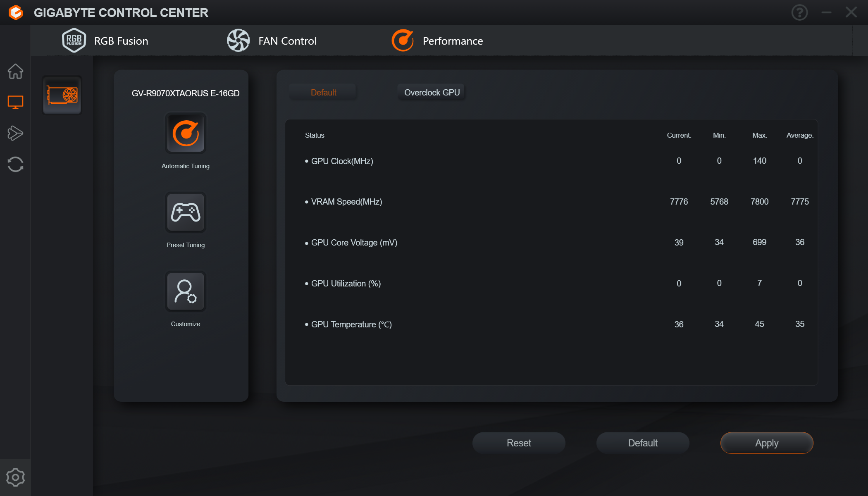The width and height of the screenshot is (868, 496).
Task: Switch to the Default tab
Action: click(323, 93)
